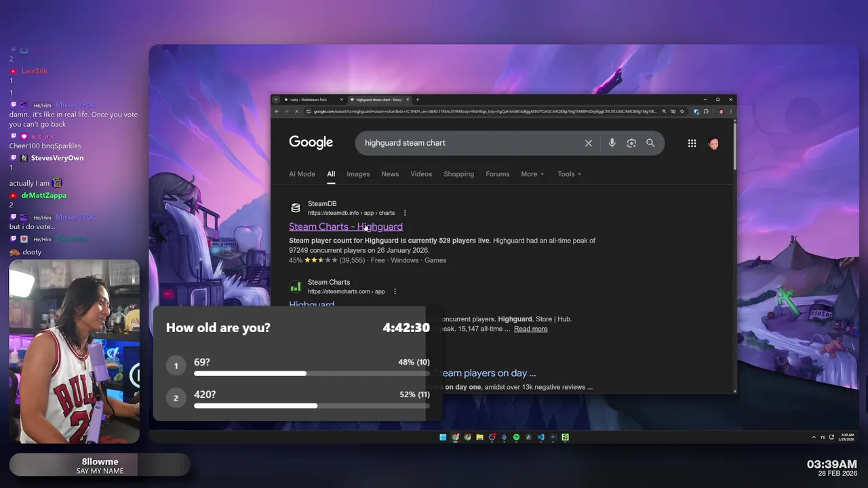868x488 pixels.
Task: Open a new Chrome tab
Action: pyautogui.click(x=418, y=100)
